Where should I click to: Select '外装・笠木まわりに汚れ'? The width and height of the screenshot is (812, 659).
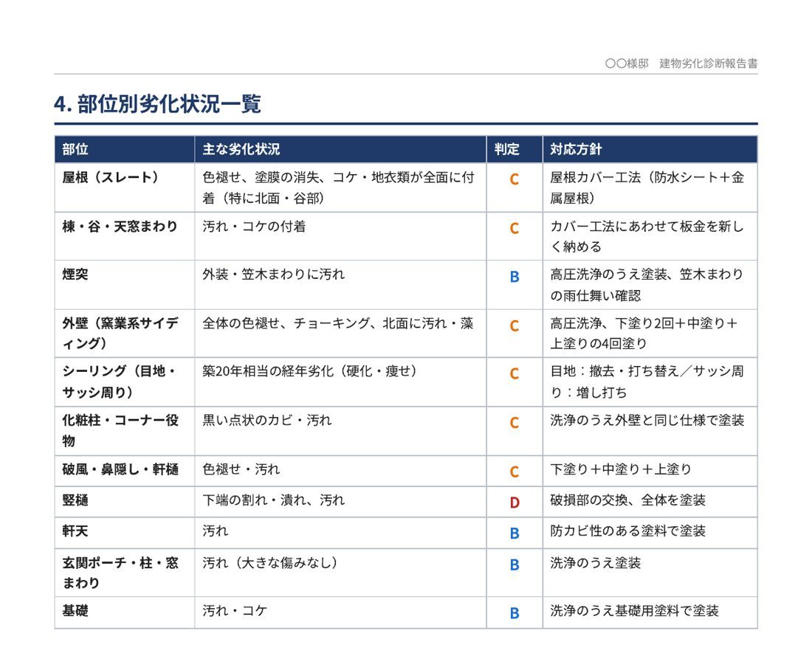tap(273, 274)
